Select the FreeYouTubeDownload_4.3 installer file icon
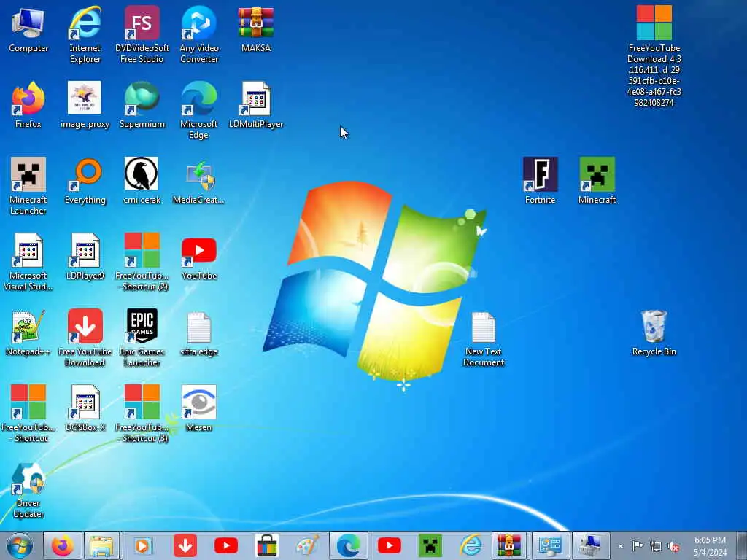The width and height of the screenshot is (747, 560). point(654,55)
